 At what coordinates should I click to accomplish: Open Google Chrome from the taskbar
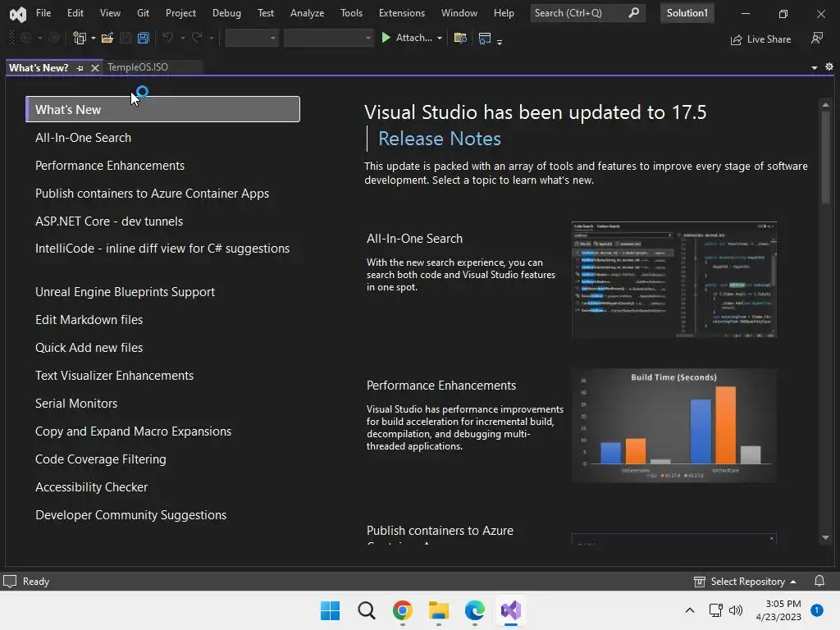(402, 610)
